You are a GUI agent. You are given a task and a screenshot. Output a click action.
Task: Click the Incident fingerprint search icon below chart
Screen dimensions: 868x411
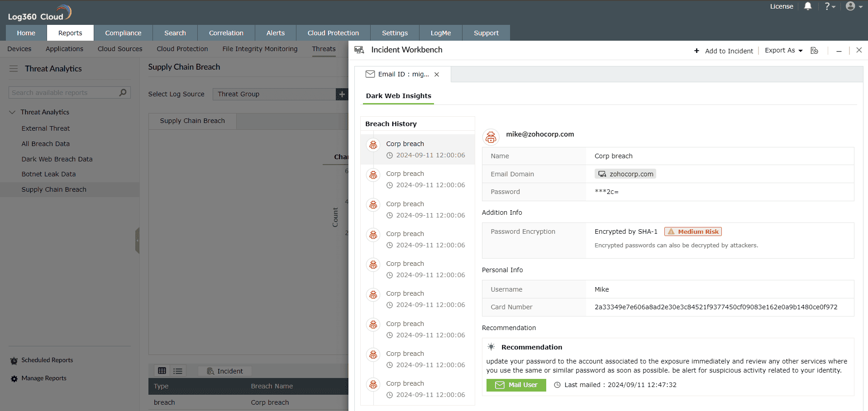click(x=210, y=371)
